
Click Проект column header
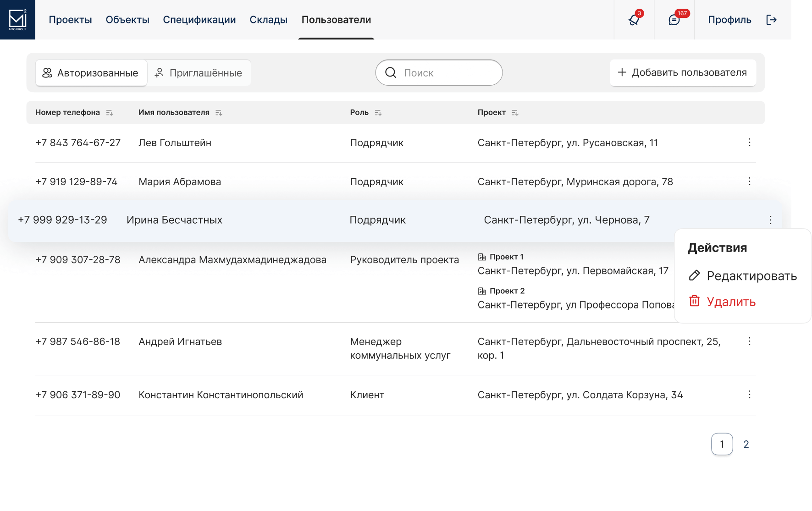[x=492, y=113]
